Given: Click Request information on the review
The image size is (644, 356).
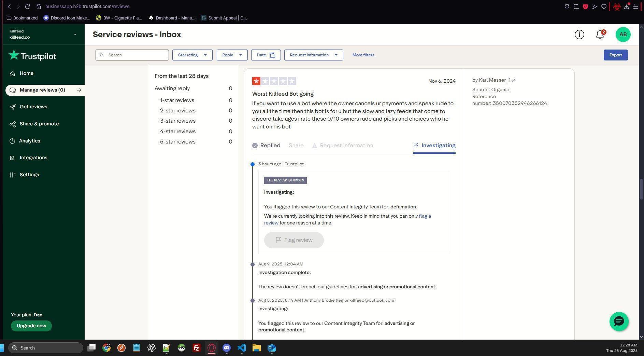Looking at the screenshot, I should click(x=342, y=146).
